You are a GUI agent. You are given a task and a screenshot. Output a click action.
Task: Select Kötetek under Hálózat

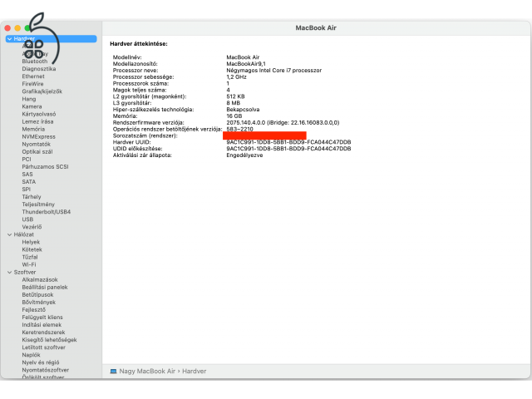pos(32,249)
